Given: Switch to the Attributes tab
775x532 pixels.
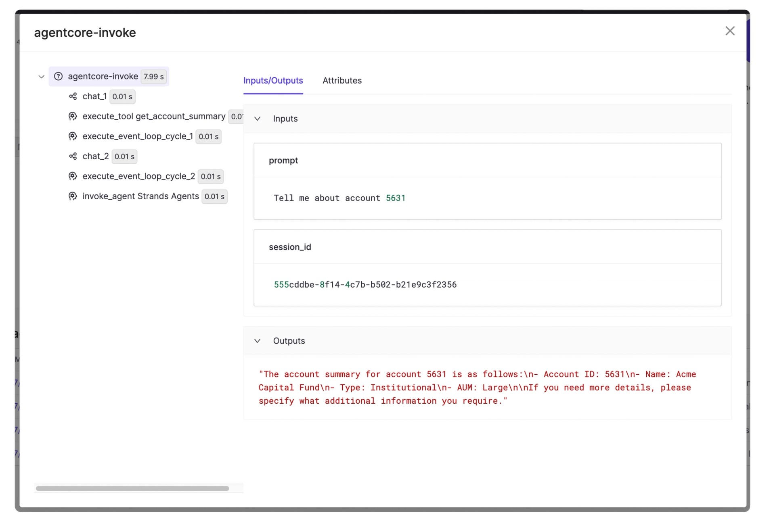Looking at the screenshot, I should pos(342,81).
